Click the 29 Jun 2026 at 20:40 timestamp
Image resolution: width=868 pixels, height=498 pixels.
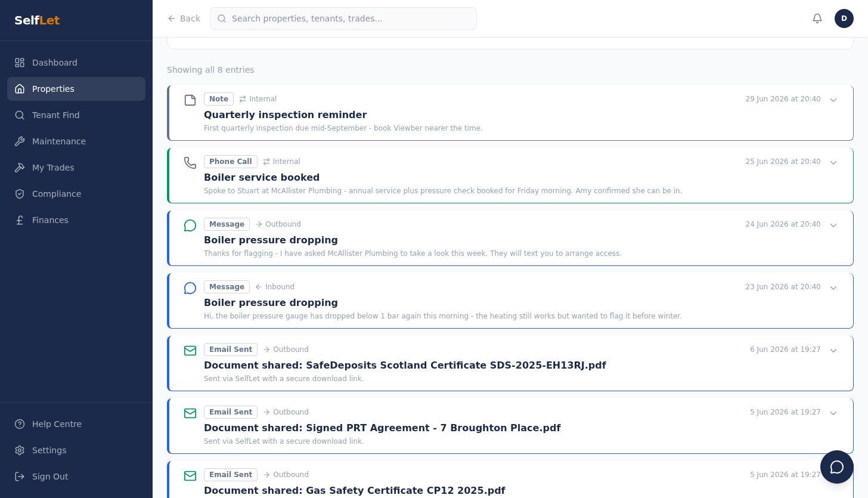click(x=783, y=99)
